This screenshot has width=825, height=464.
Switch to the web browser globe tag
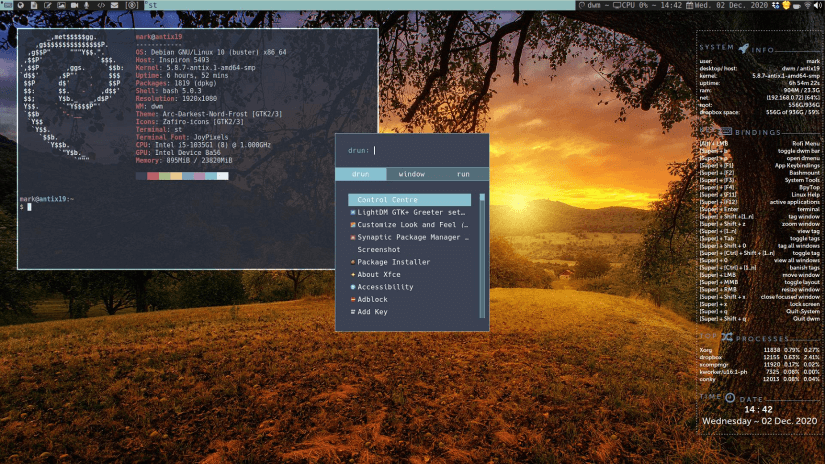click(x=21, y=5)
